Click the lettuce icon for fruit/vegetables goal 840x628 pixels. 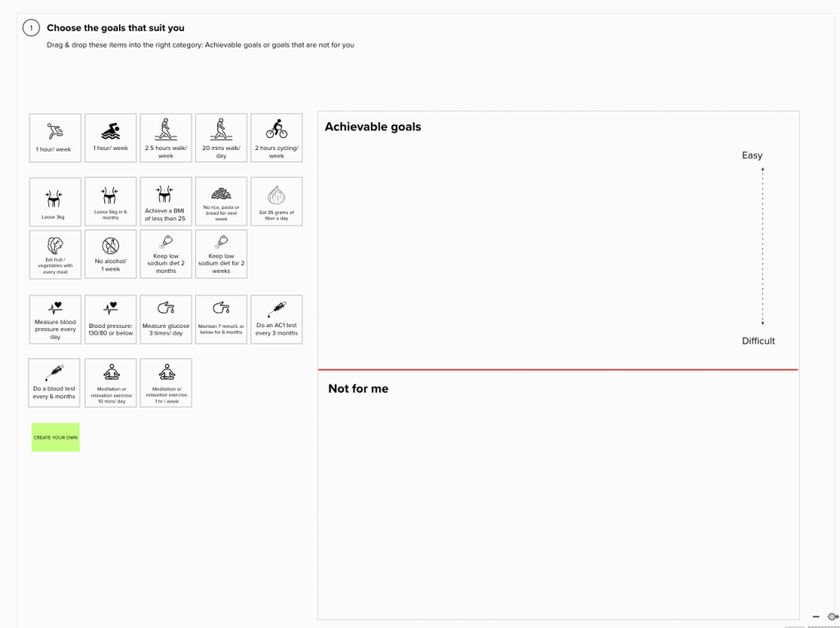55,245
